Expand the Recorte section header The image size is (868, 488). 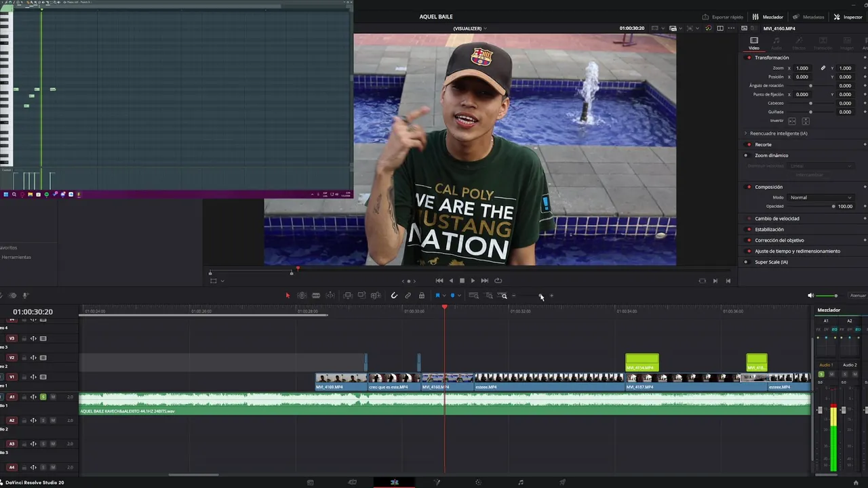(x=763, y=144)
